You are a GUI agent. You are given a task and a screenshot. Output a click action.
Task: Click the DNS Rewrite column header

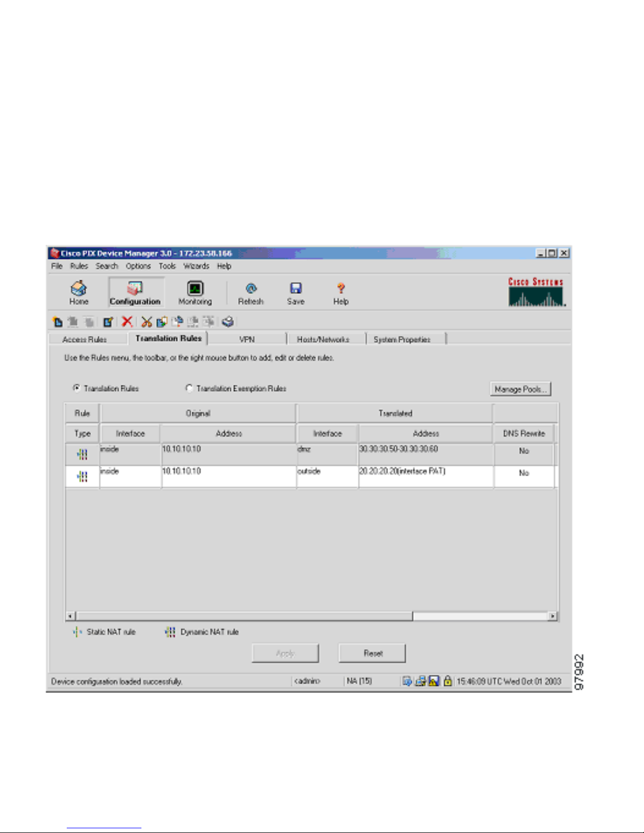tap(524, 434)
